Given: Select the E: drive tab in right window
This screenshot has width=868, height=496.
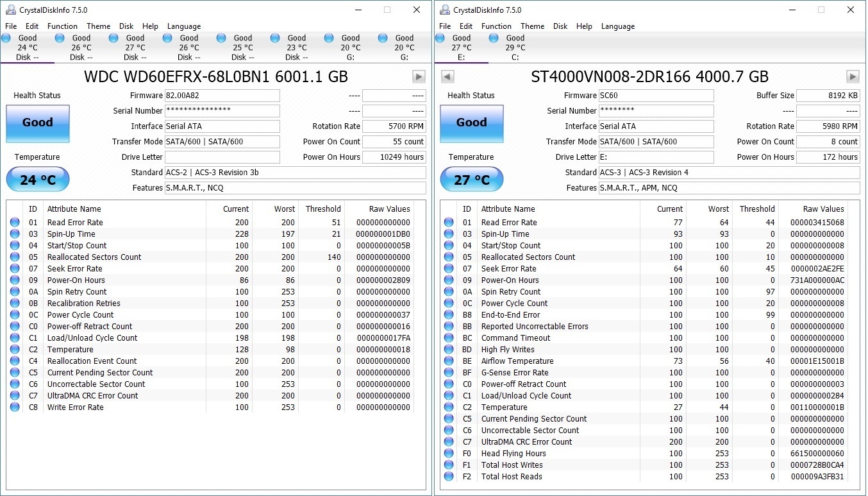Looking at the screenshot, I should tap(462, 47).
